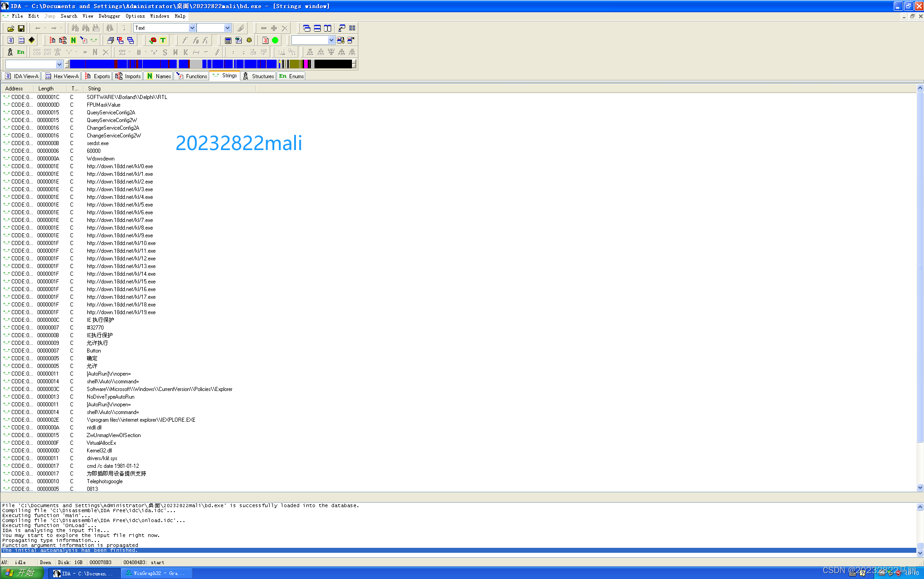The height and width of the screenshot is (579, 924).
Task: Open the File menu
Action: (x=17, y=16)
